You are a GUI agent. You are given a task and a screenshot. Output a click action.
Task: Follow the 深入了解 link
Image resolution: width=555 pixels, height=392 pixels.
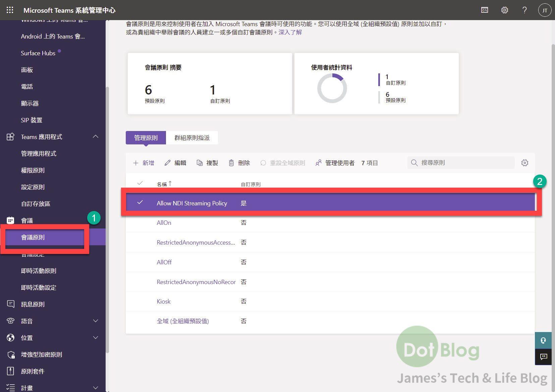[290, 32]
